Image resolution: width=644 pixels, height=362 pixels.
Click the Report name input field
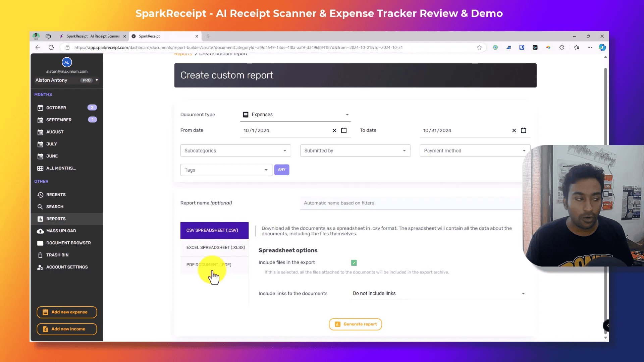click(411, 203)
